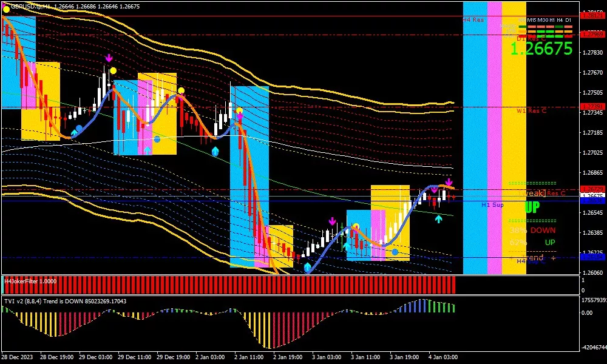Image resolution: width=607 pixels, height=364 pixels.
Task: Click the large green 1.26675 price display
Action: point(541,49)
